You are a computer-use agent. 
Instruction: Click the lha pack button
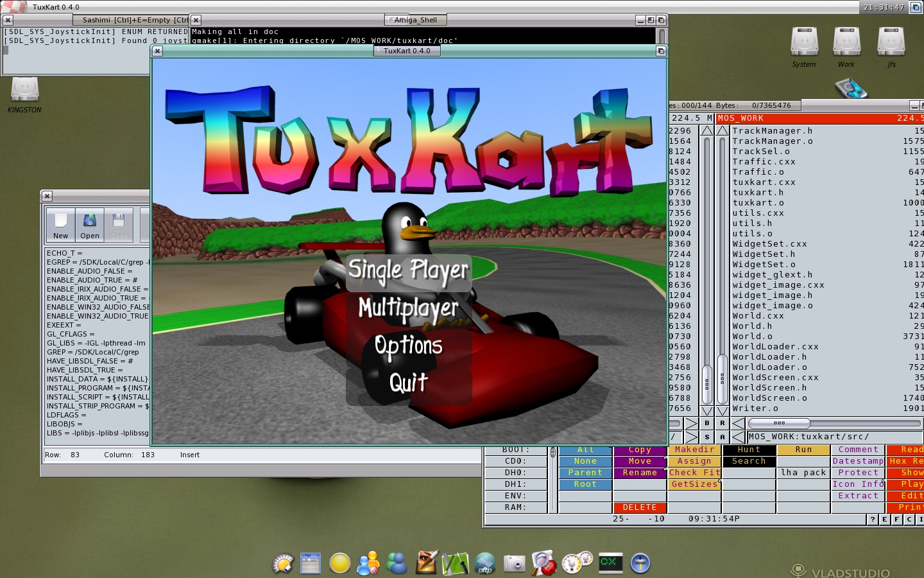tap(803, 473)
